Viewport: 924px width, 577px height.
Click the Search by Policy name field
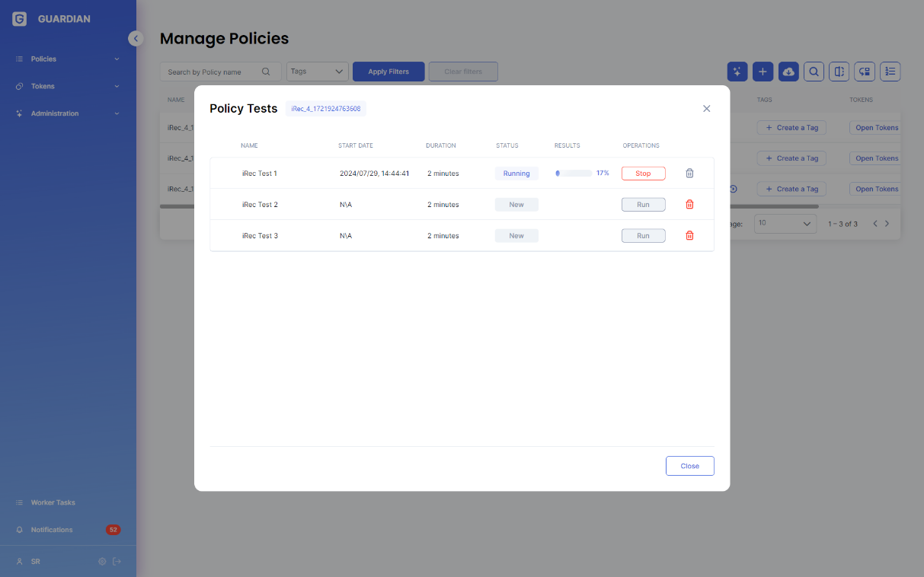pos(213,72)
